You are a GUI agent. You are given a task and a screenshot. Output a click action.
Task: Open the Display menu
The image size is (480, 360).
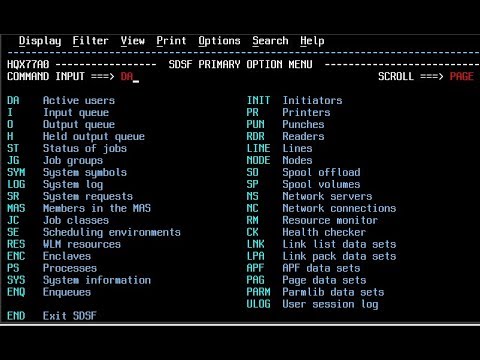[x=40, y=41]
